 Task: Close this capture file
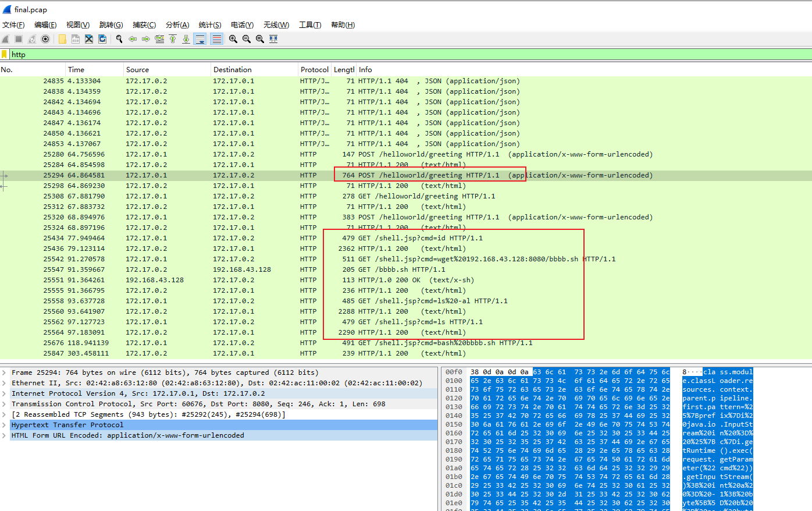[89, 39]
